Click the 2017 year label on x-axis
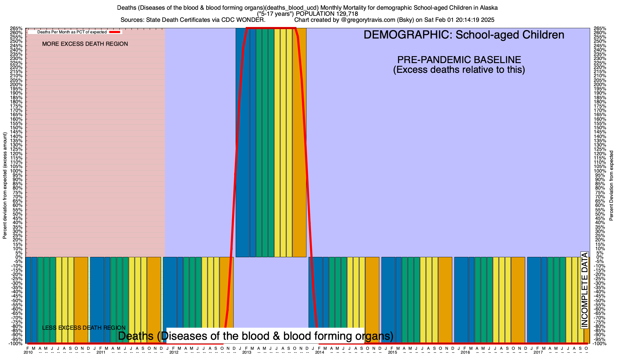Image resolution: width=622 pixels, height=364 pixels. (x=538, y=352)
